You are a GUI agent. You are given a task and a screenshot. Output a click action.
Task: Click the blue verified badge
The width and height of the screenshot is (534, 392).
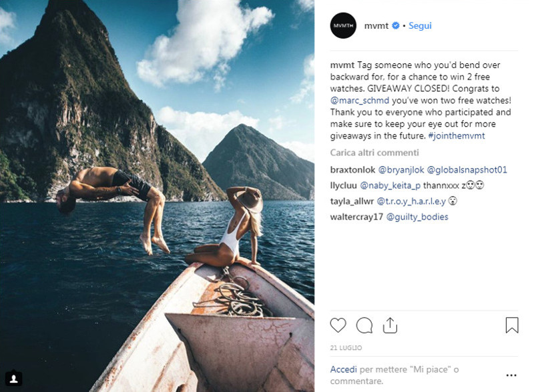point(396,26)
